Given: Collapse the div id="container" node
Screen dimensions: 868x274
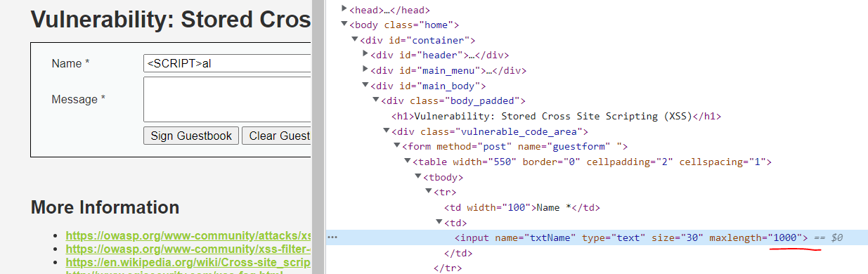Looking at the screenshot, I should pos(355,40).
